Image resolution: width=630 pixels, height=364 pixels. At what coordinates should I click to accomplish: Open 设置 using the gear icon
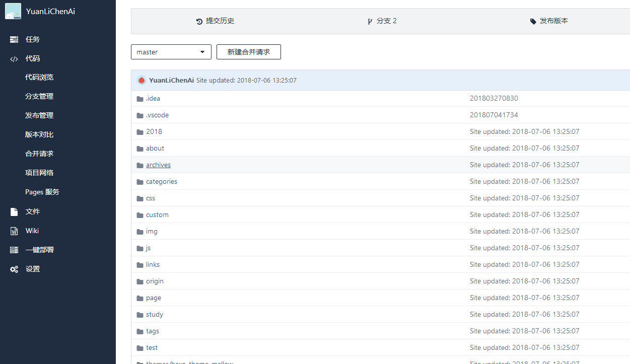coord(14,269)
